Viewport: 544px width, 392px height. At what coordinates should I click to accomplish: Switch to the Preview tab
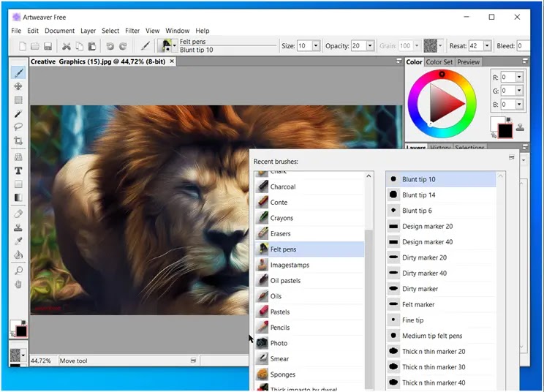point(468,61)
